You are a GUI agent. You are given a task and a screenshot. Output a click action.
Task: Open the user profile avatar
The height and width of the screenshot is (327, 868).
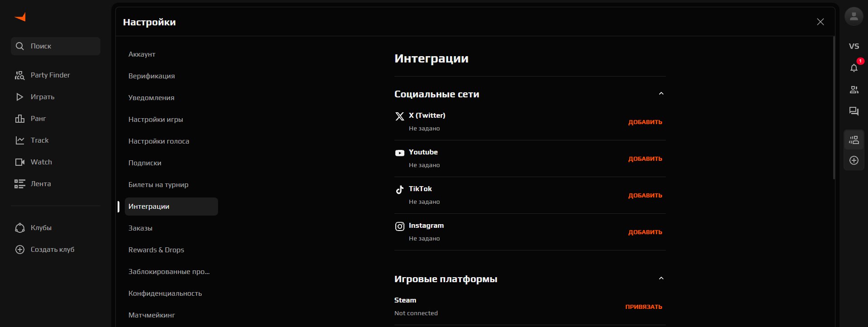pos(854,17)
